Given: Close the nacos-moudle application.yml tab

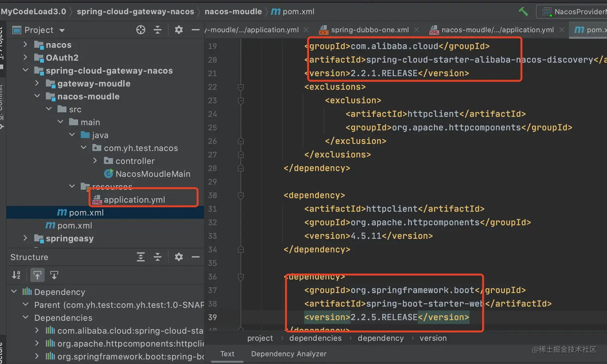Looking at the screenshot, I should tap(562, 30).
